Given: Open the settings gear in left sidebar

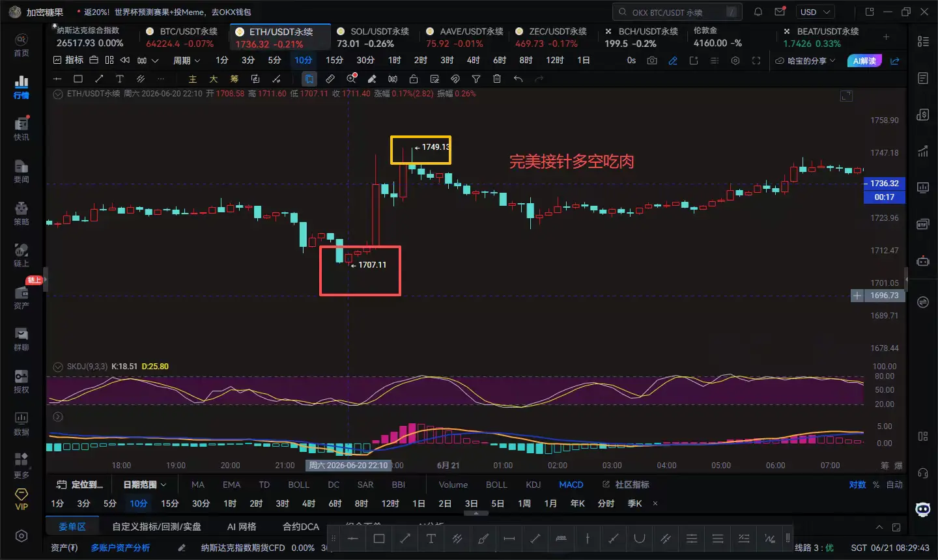Looking at the screenshot, I should [x=21, y=536].
